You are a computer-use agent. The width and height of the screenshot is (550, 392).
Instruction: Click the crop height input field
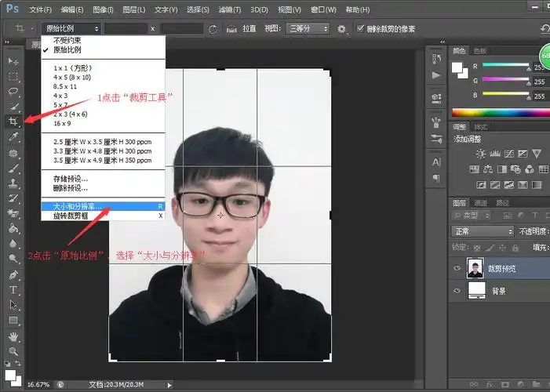click(x=181, y=29)
